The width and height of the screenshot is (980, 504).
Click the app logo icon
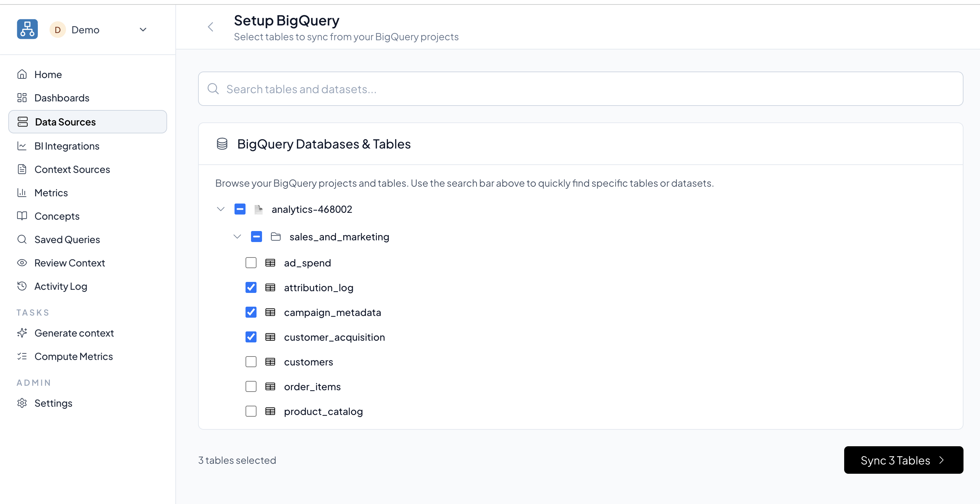(27, 29)
